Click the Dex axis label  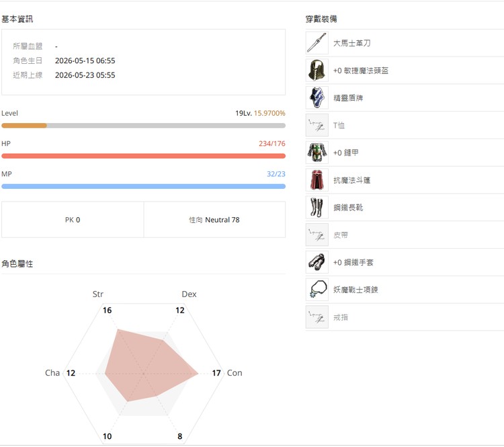[x=189, y=294]
